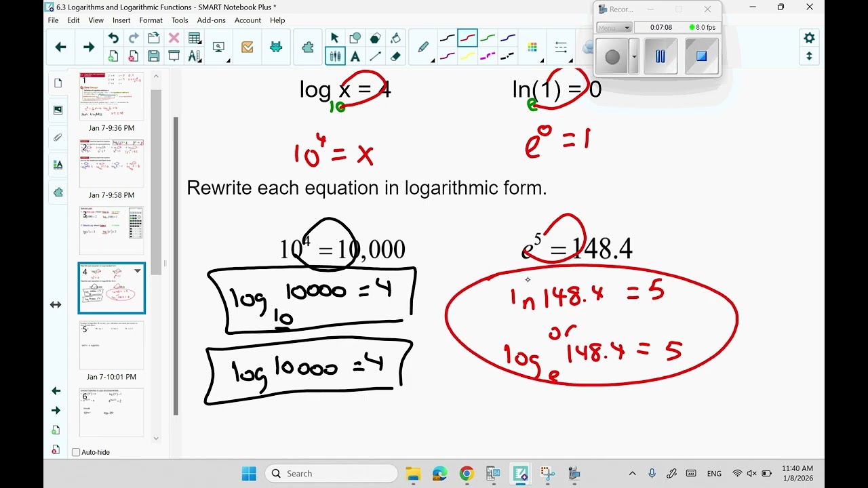This screenshot has width=868, height=488.
Task: Open the Format menu
Action: pos(151,20)
